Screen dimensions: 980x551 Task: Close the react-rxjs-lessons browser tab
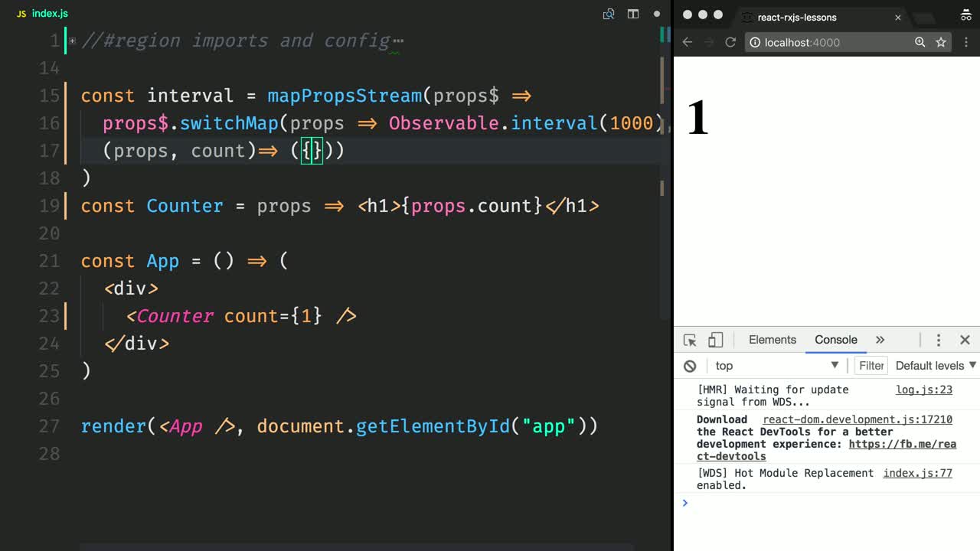tap(898, 17)
